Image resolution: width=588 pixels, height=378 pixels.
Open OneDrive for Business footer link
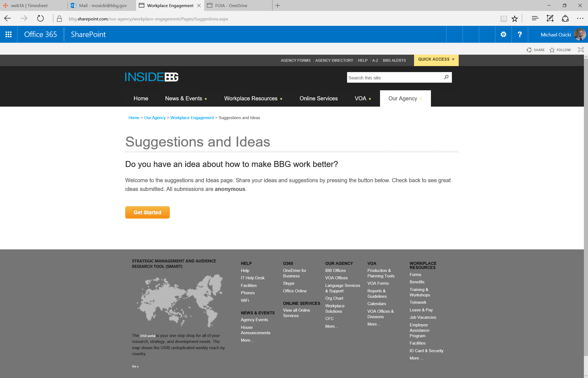(294, 273)
